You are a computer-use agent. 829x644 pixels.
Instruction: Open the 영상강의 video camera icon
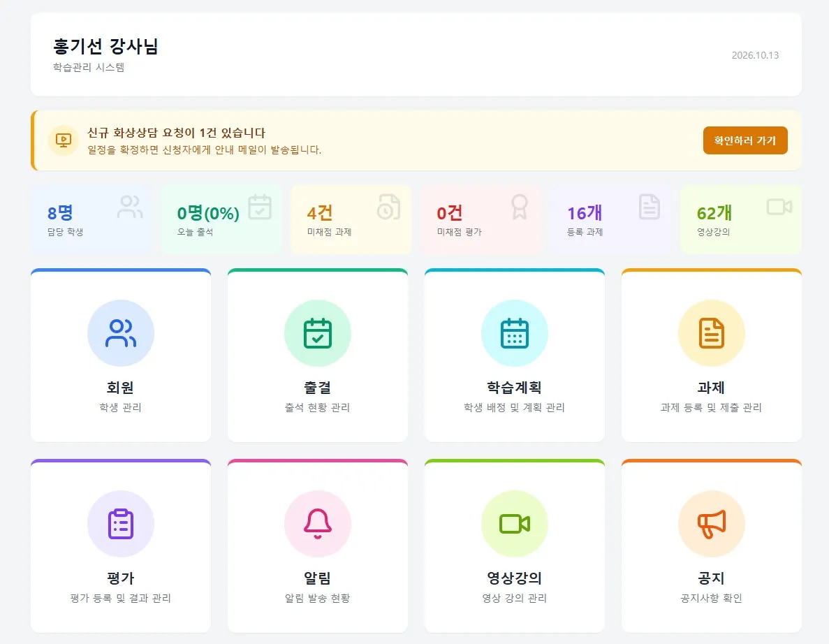point(515,524)
